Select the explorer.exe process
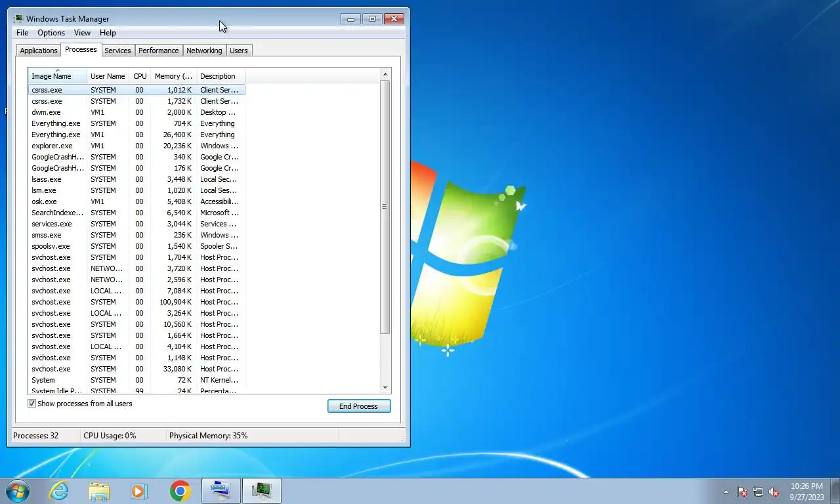This screenshot has height=504, width=840. [x=136, y=146]
